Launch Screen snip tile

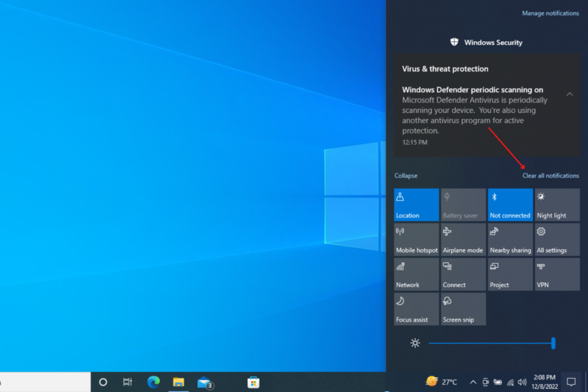(x=463, y=309)
